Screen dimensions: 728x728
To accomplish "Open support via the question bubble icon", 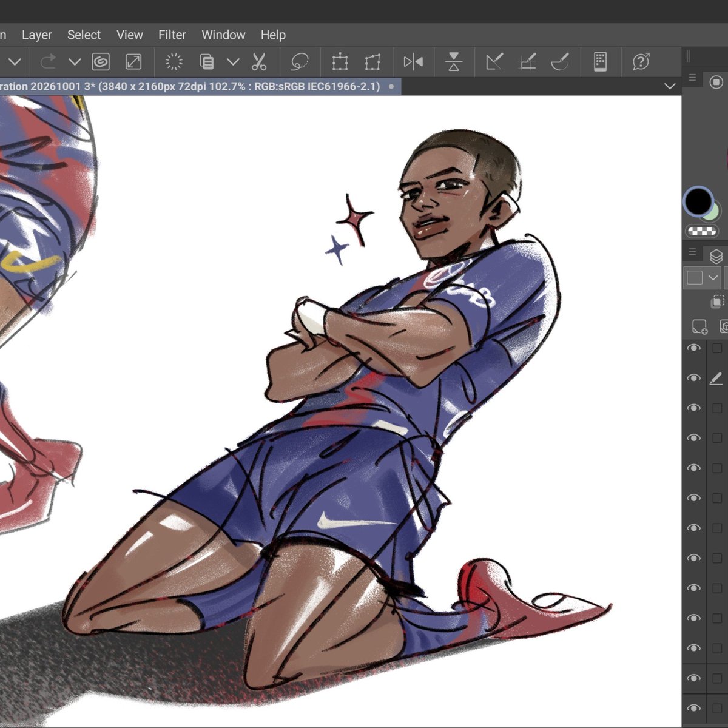I will pos(641,62).
